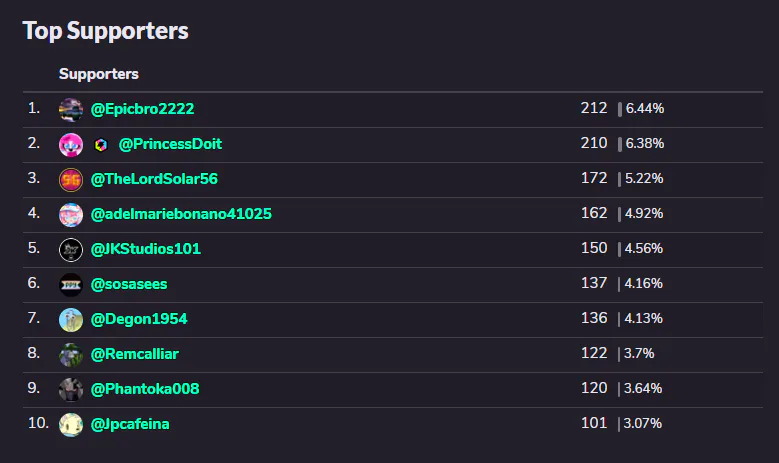779x463 pixels.
Task: Click Degon1954's avatar thumbnail
Action: 71,320
